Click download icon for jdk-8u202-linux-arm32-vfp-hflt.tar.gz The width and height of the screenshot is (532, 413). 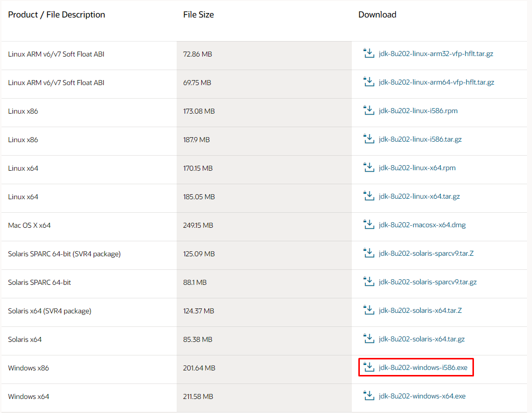pyautogui.click(x=369, y=53)
